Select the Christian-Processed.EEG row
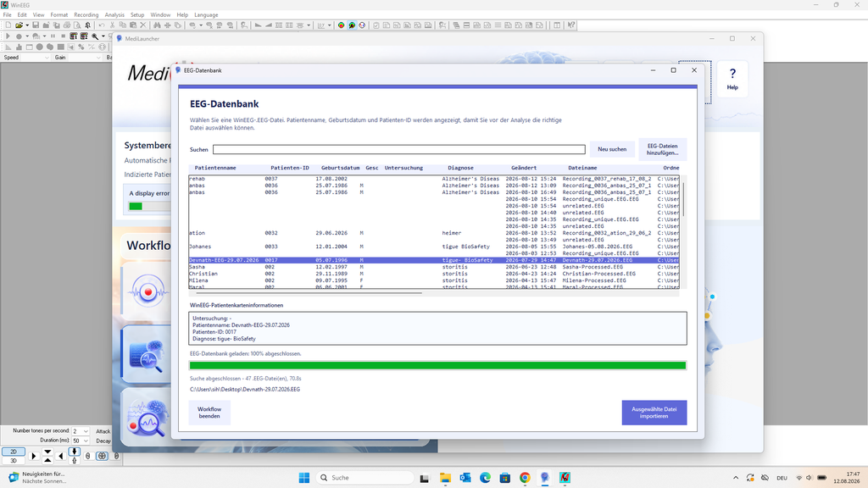The height and width of the screenshot is (488, 868). [x=434, y=274]
